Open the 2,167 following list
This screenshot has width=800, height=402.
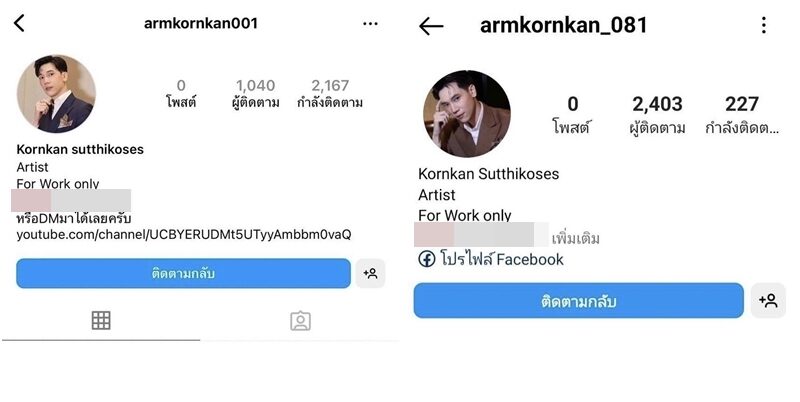(x=330, y=93)
